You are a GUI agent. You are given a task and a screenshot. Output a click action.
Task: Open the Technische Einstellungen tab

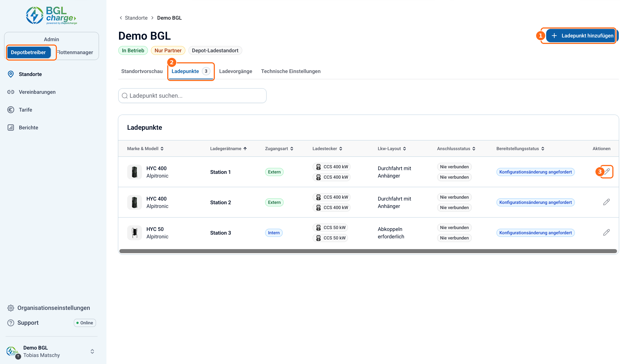[x=291, y=71]
